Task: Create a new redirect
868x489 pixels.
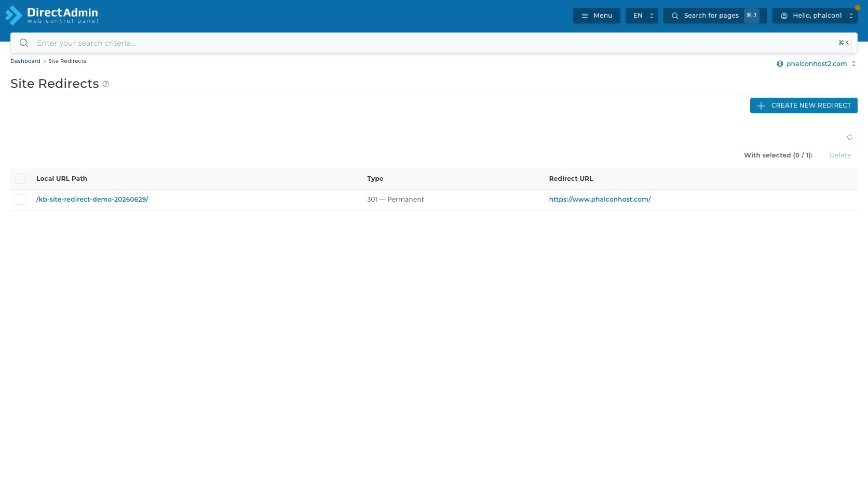Action: pos(804,105)
